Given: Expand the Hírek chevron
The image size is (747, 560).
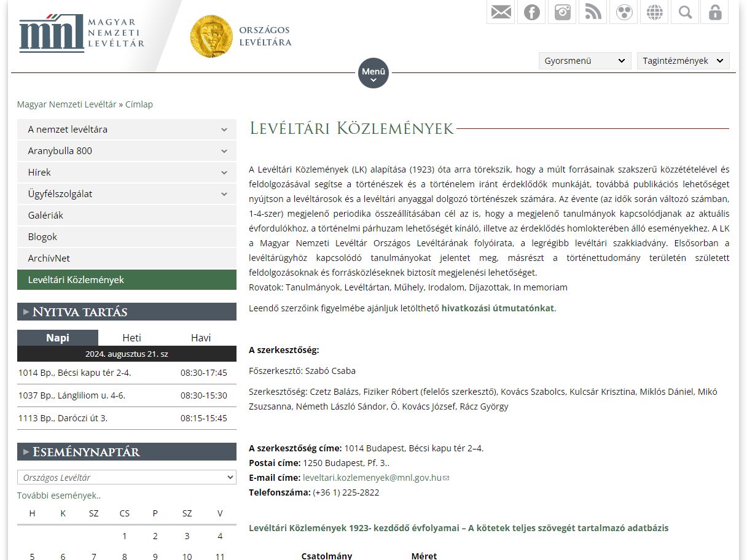Looking at the screenshot, I should tap(224, 173).
